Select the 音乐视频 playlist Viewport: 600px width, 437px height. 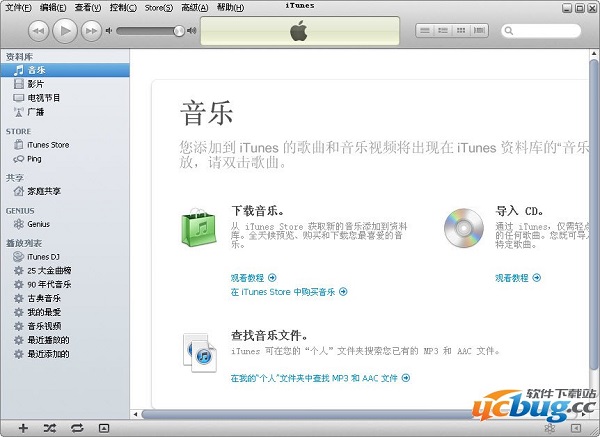[x=65, y=326]
